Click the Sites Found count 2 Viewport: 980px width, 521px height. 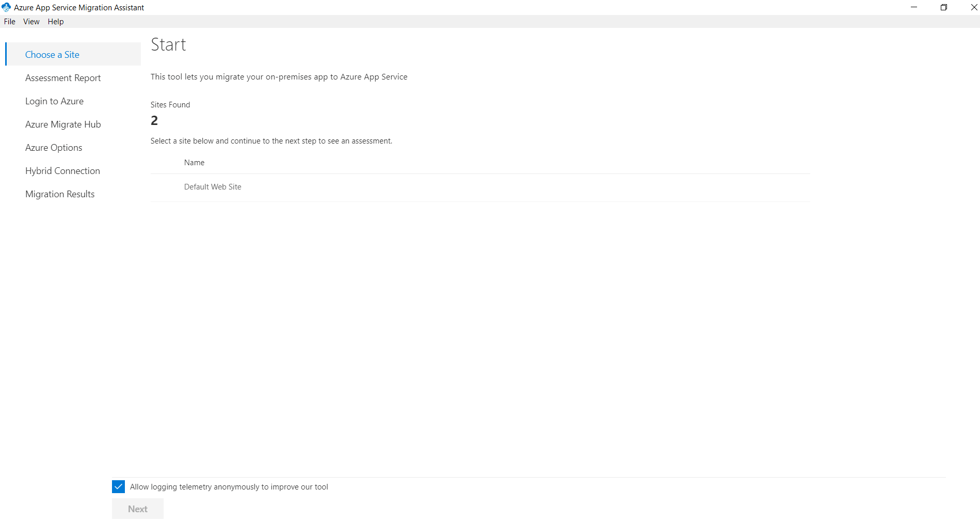[x=154, y=121]
